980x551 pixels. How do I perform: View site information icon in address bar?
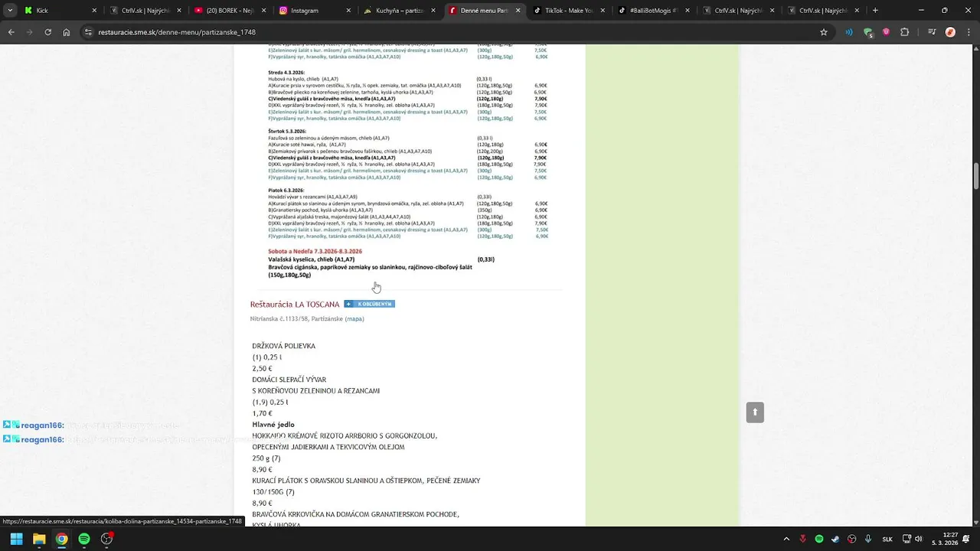click(x=89, y=32)
